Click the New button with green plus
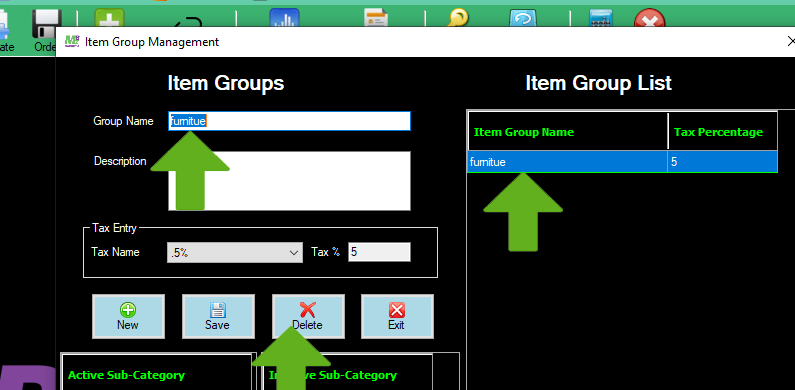The height and width of the screenshot is (390, 795). pos(128,316)
